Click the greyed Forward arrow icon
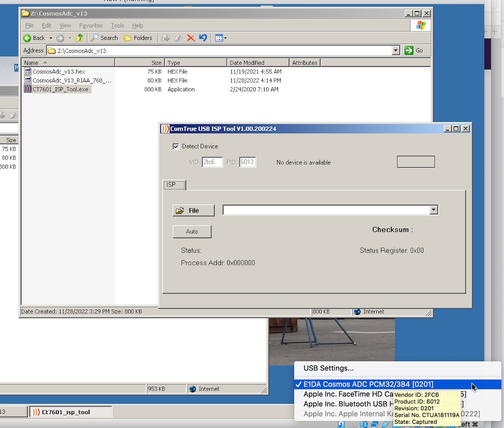This screenshot has width=504, height=428. coord(60,38)
